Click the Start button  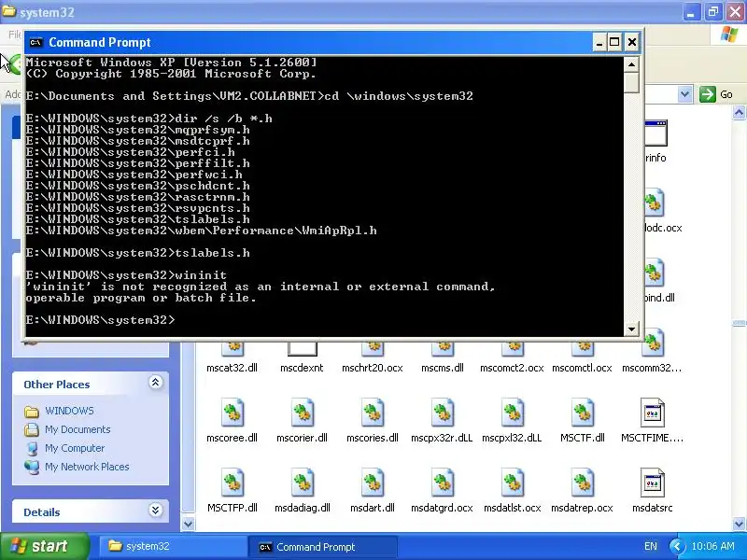(45, 546)
